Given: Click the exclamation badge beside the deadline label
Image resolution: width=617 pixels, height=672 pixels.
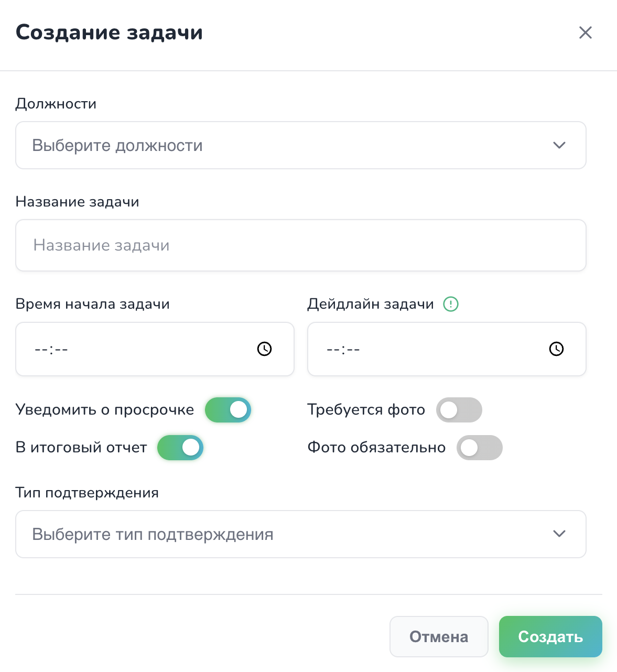Looking at the screenshot, I should [x=450, y=304].
